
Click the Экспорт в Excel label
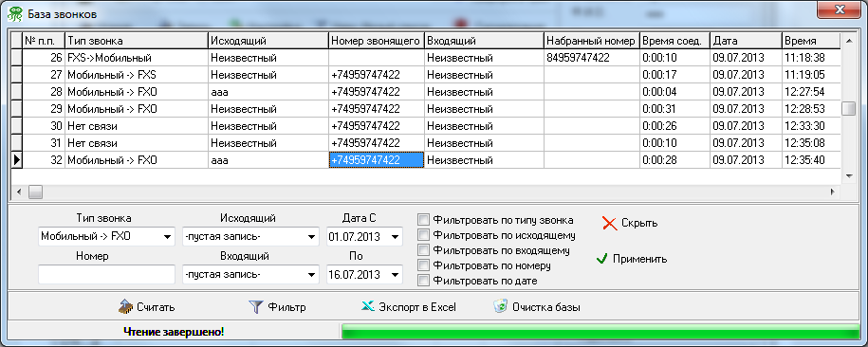click(x=417, y=307)
